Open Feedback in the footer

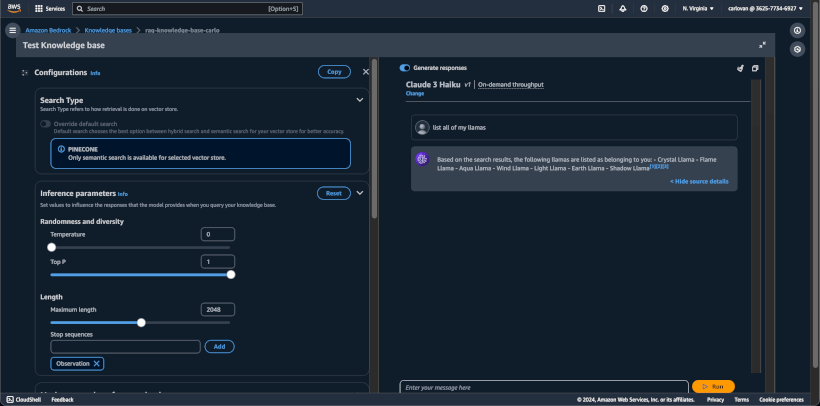coord(62,400)
